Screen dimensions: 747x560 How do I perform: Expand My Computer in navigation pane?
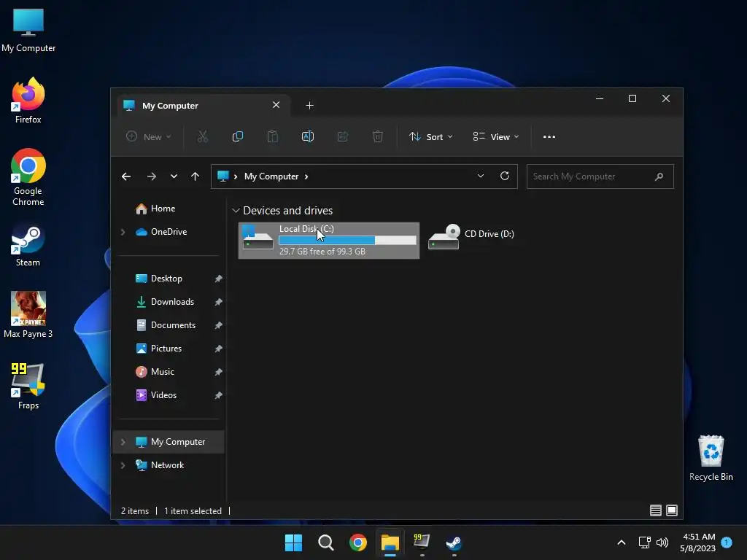tap(123, 442)
